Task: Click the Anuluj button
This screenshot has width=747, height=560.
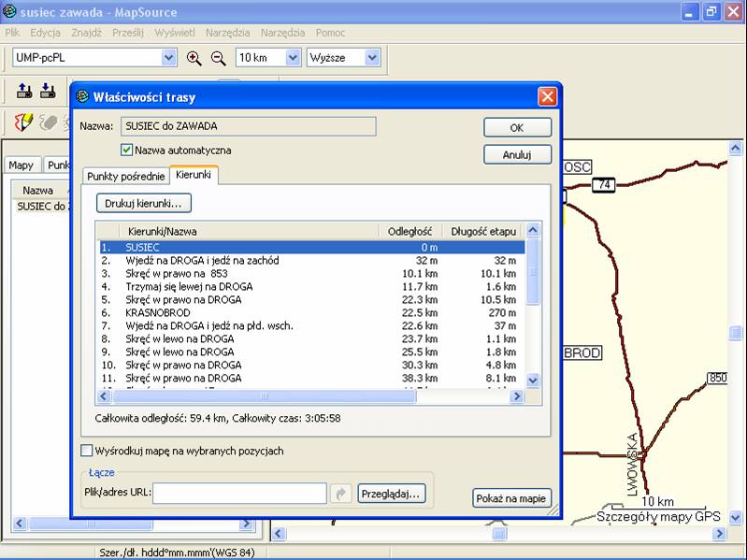Action: pyautogui.click(x=517, y=155)
